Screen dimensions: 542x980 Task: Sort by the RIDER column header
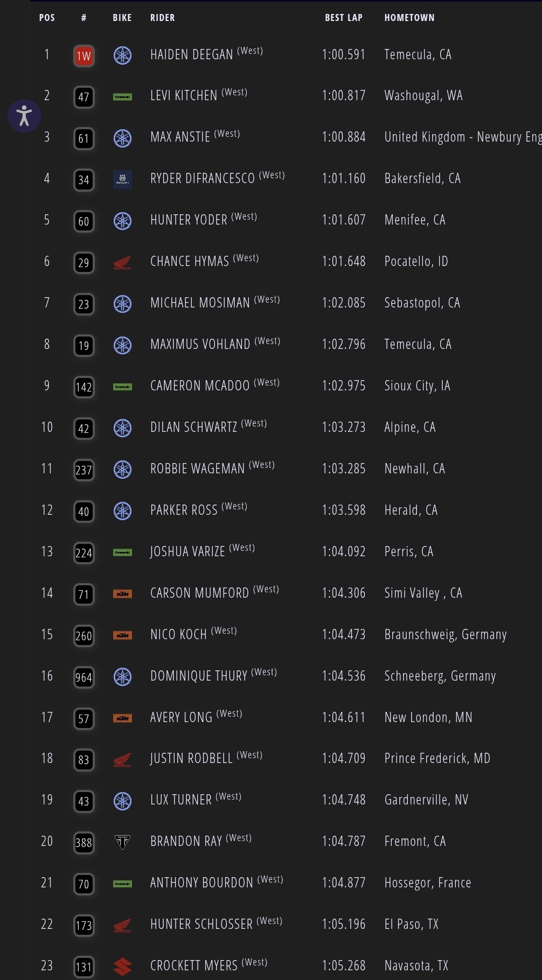pyautogui.click(x=162, y=18)
